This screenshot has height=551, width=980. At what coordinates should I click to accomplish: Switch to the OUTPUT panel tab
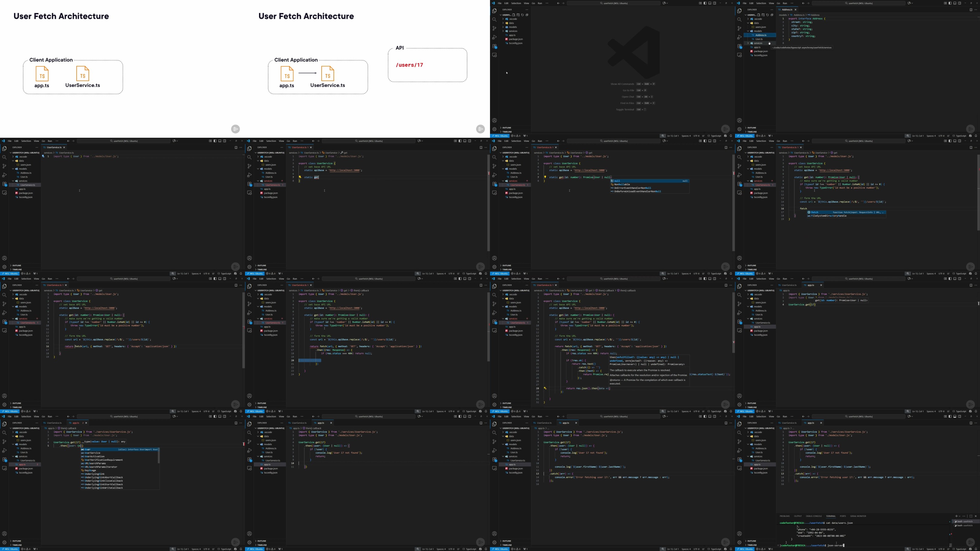tap(798, 516)
